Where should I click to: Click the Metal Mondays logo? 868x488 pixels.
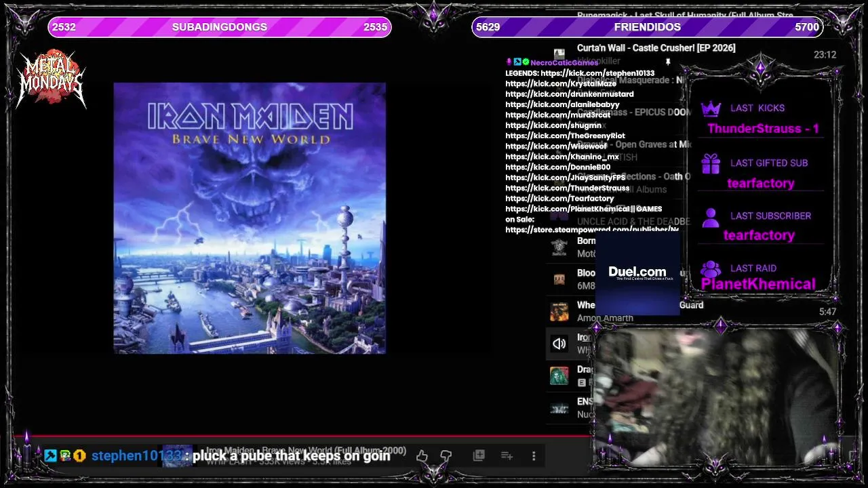pyautogui.click(x=52, y=79)
